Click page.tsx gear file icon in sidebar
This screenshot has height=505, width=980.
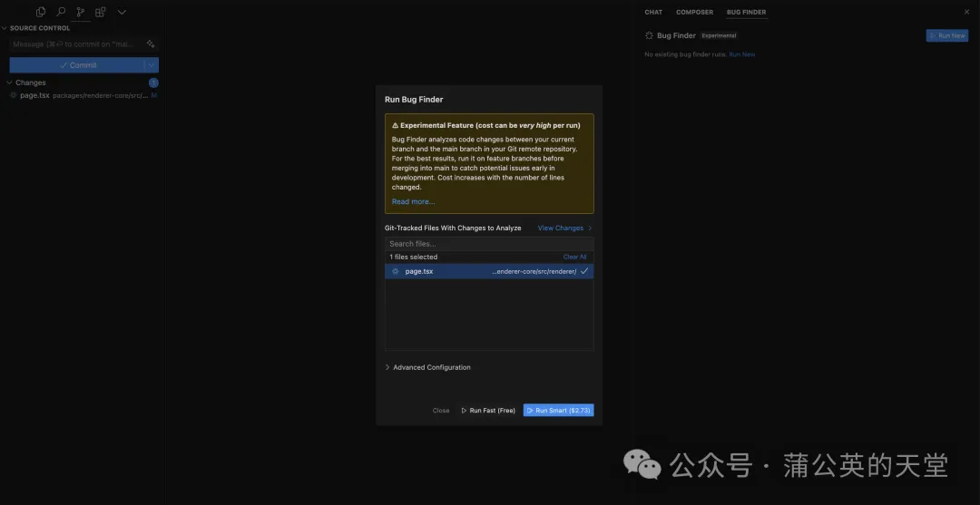pyautogui.click(x=13, y=95)
